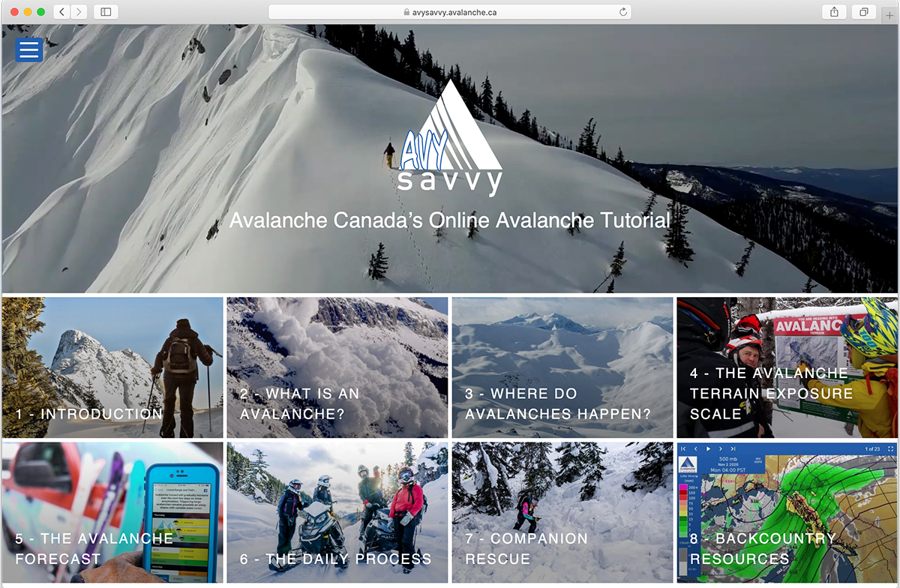The height and width of the screenshot is (588, 900).
Task: Open the 1 - Introduction chapter tile
Action: 112,367
